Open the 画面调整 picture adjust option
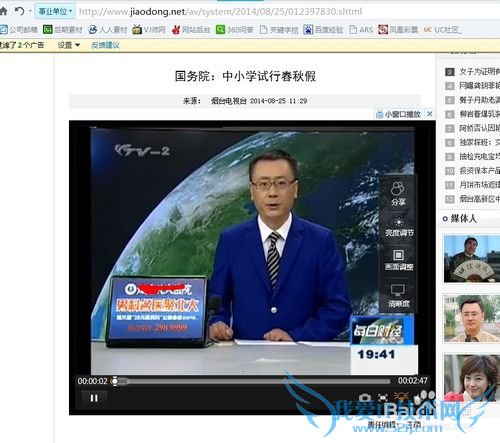 399,260
